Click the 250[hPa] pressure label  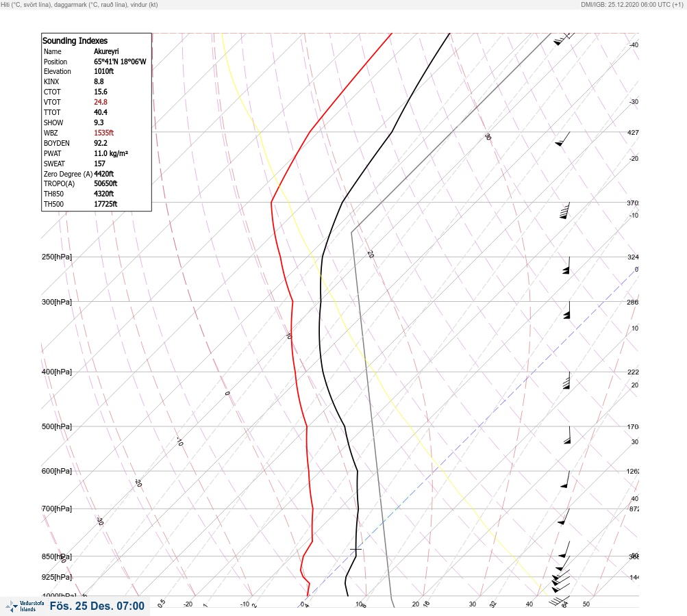(57, 257)
